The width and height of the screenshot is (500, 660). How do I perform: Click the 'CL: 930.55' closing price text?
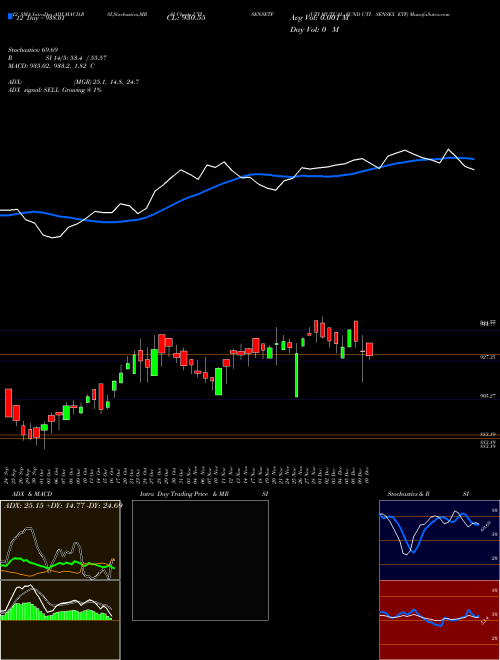[186, 18]
